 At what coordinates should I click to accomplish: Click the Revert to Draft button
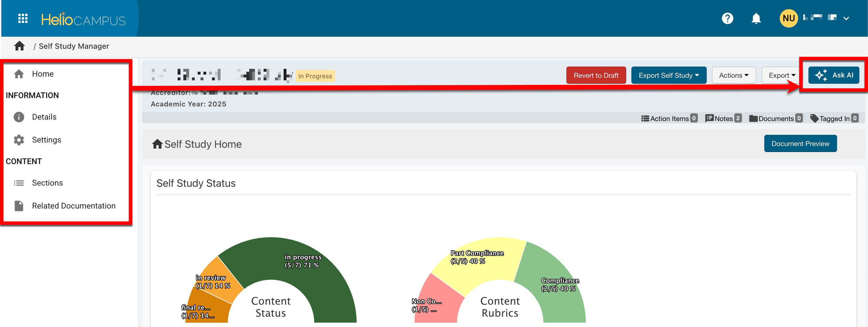tap(596, 75)
